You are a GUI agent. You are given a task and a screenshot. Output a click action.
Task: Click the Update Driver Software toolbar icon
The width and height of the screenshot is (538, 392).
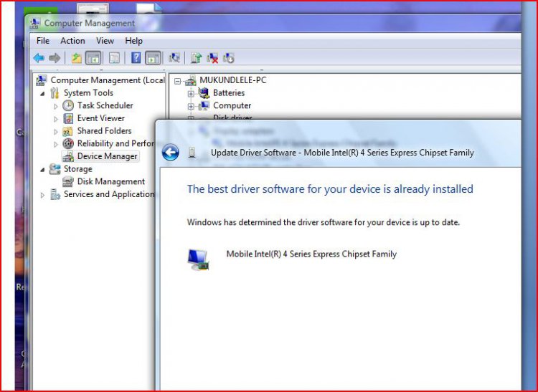tap(197, 58)
